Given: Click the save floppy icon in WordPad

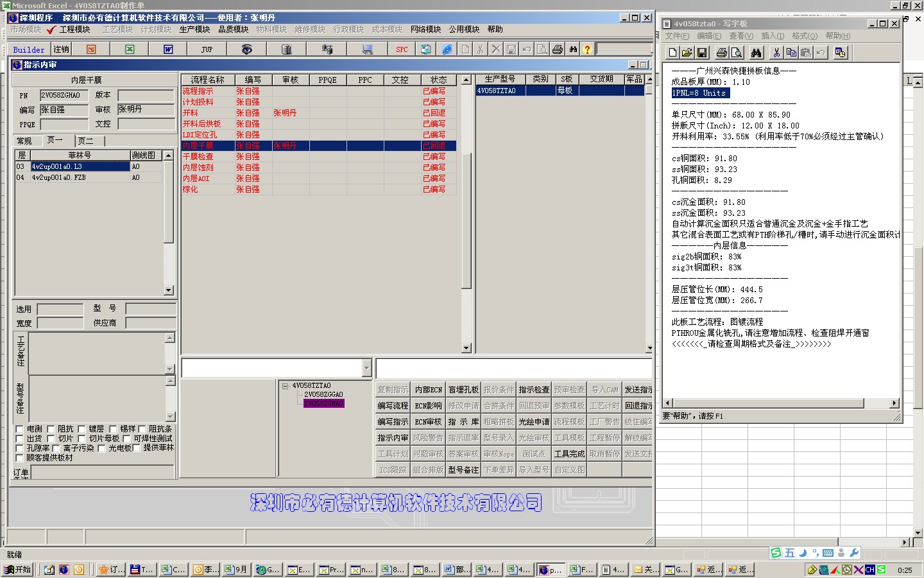Looking at the screenshot, I should click(x=702, y=53).
